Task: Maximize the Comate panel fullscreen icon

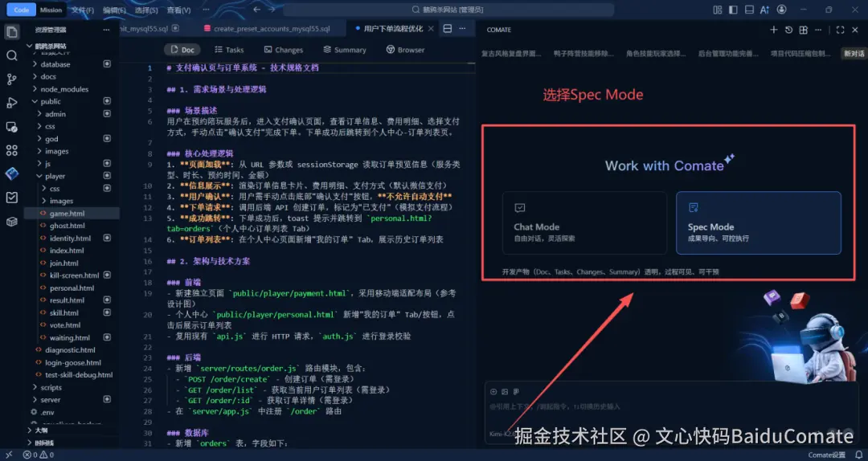Action: [841, 30]
